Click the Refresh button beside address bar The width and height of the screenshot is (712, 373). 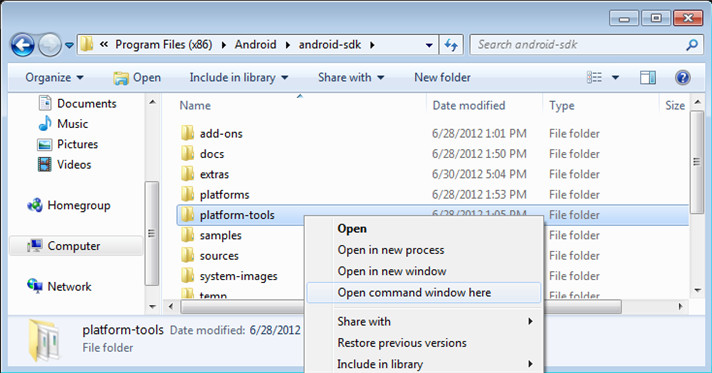(x=451, y=45)
